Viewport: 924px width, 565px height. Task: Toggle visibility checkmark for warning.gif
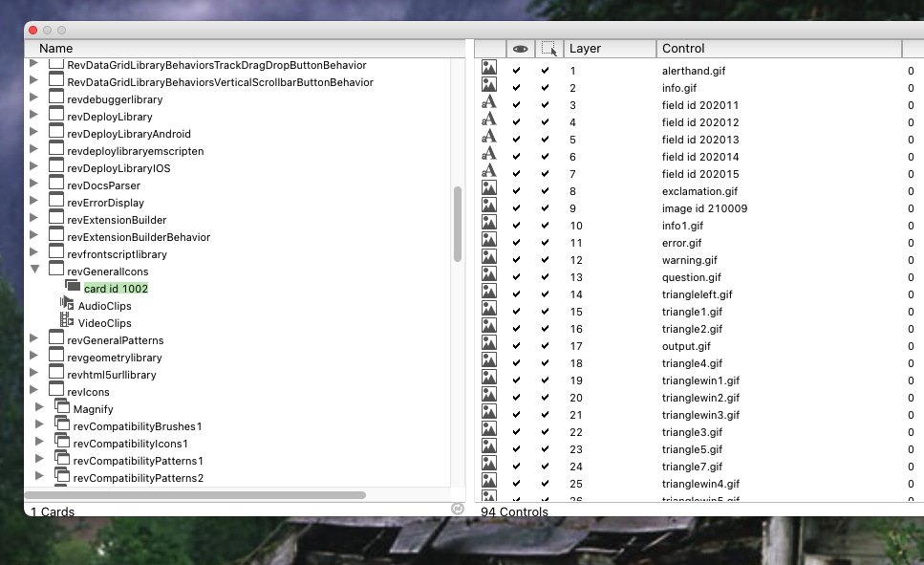pyautogui.click(x=517, y=260)
